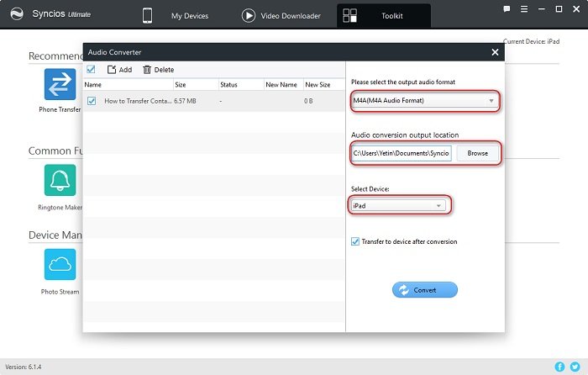Minimize the Syncios window
The width and height of the screenshot is (588, 375).
[x=542, y=9]
